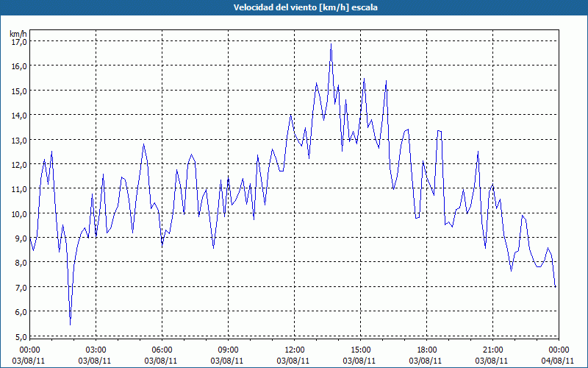588x368 pixels.
Task: Click the 03/08/11 date under 03:00
Action: point(94,361)
